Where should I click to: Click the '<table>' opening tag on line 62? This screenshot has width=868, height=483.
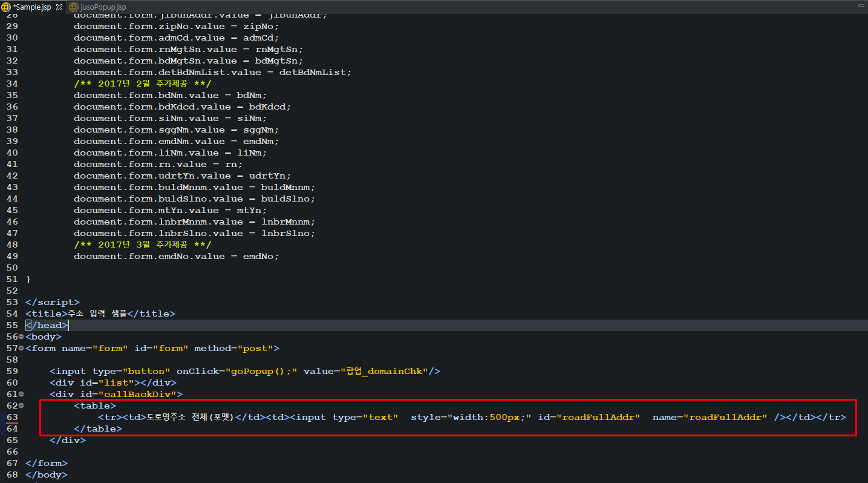pos(94,406)
